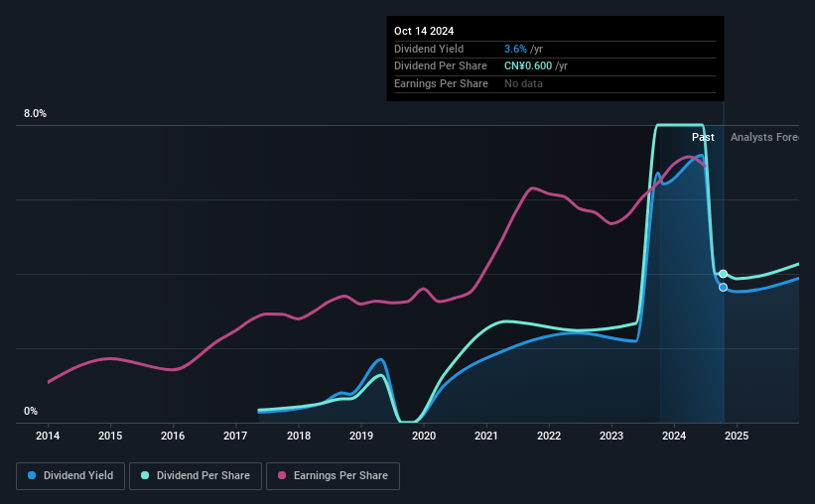The height and width of the screenshot is (504, 815).
Task: Select the 2025 label on the timeline axis
Action: coord(737,436)
